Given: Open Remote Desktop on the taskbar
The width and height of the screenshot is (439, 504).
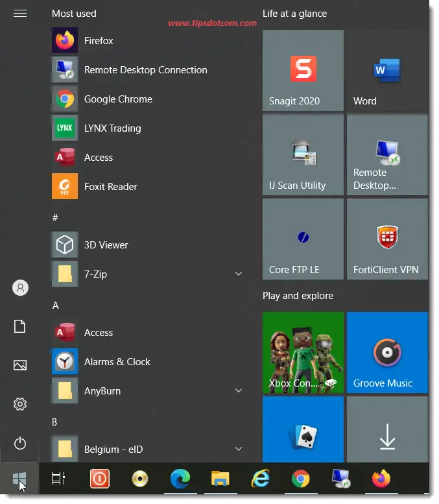Looking at the screenshot, I should coord(341,479).
